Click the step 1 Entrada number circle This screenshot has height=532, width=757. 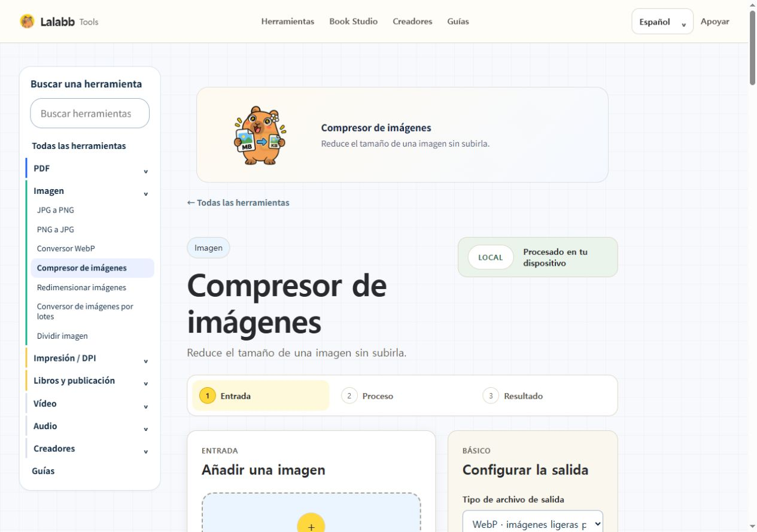207,396
